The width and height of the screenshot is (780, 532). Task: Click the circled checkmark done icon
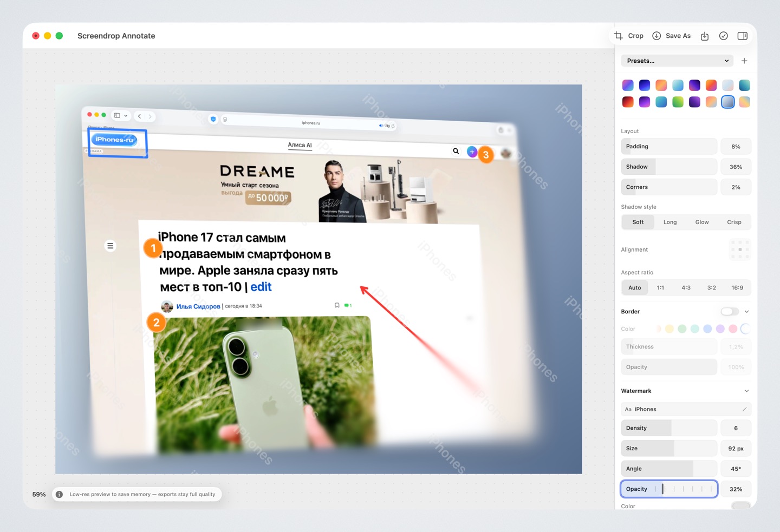[724, 36]
